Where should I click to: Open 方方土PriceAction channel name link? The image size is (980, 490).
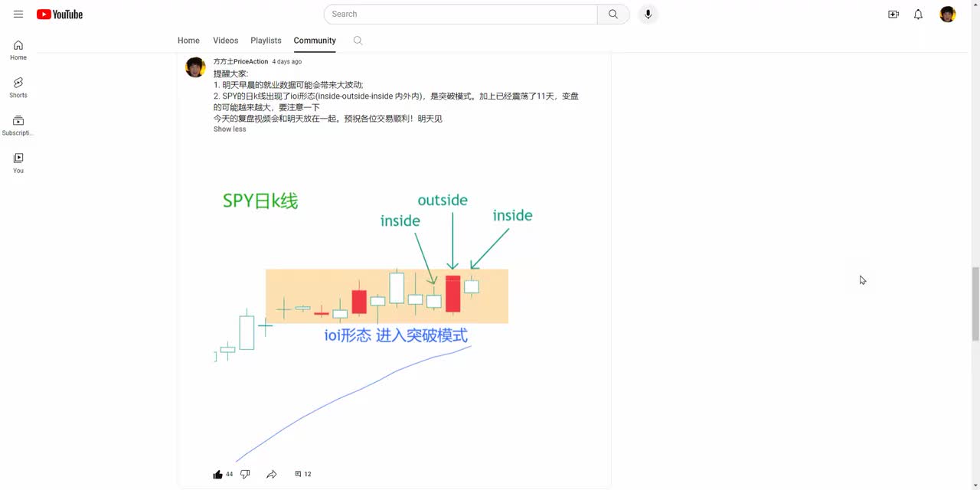pyautogui.click(x=240, y=61)
